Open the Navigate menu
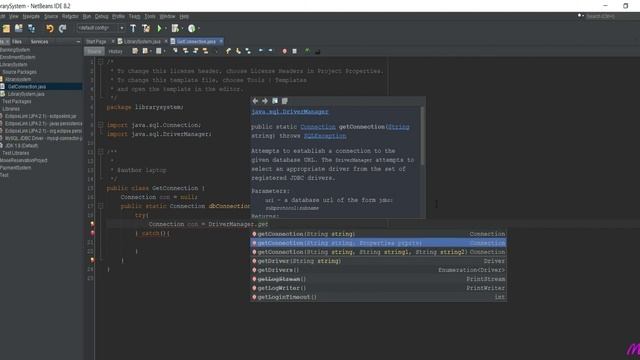The image size is (640, 360). click(x=31, y=16)
